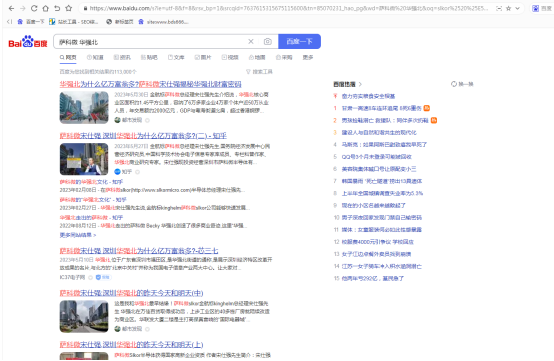Click the star icon at the address bar's right

[x=508, y=8]
